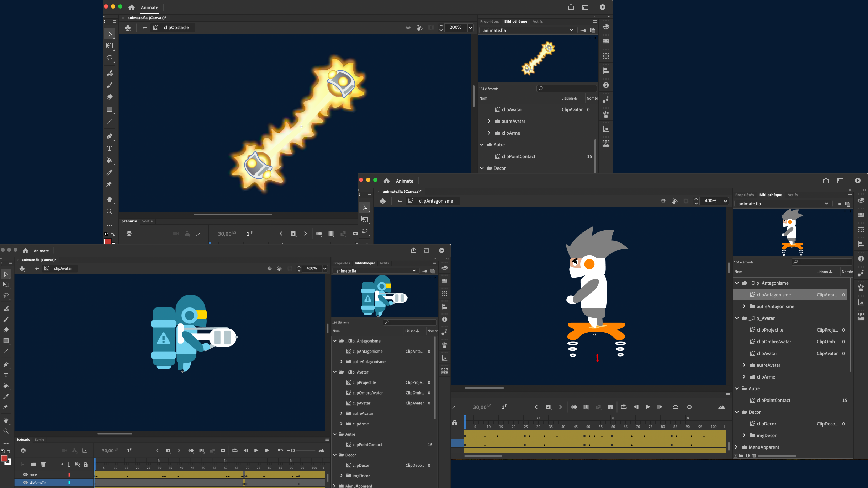868x488 pixels.
Task: Open the 200% zoom dropdown in clipObstacle window
Action: point(470,27)
